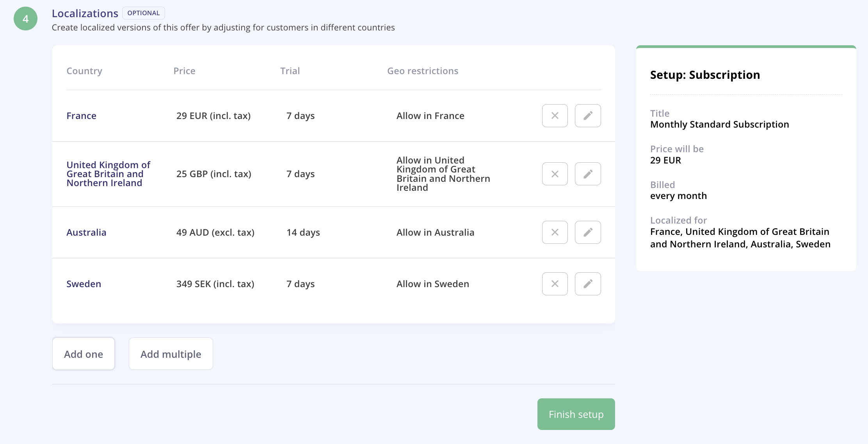Choose Add multiple localizations
The width and height of the screenshot is (868, 444).
tap(171, 354)
